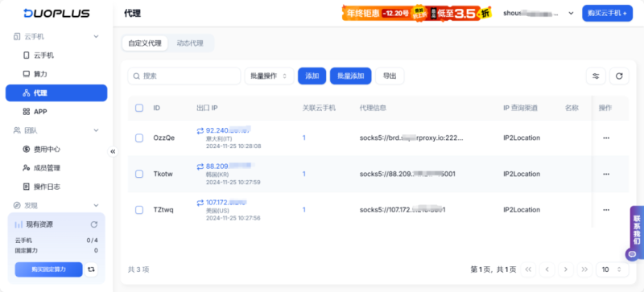Go to the next page
Screen dimensions: 644x292
click(x=566, y=269)
